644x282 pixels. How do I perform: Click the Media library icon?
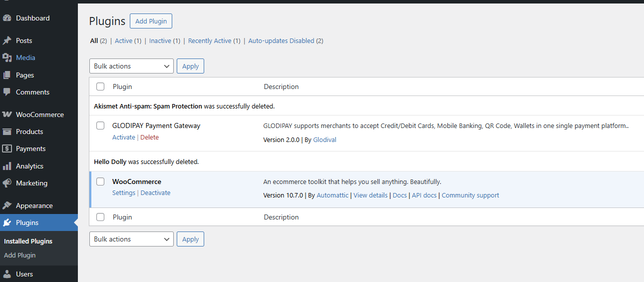(7, 57)
